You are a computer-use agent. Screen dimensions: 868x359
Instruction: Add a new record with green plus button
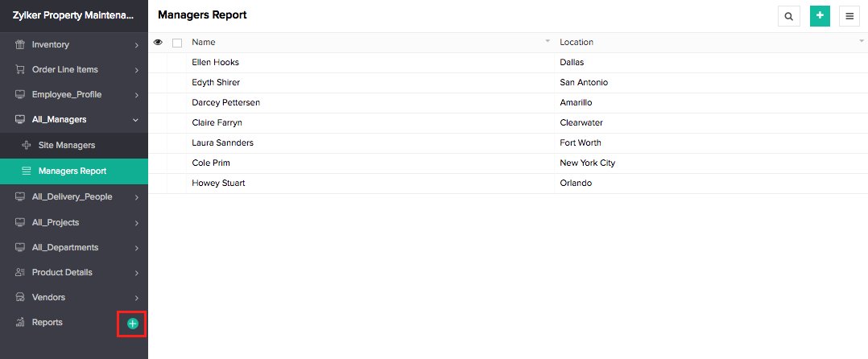[820, 17]
